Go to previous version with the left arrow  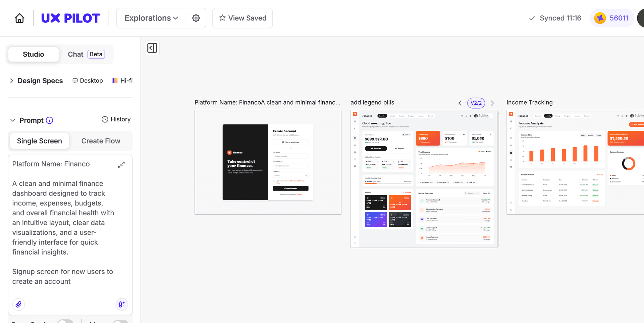point(460,103)
